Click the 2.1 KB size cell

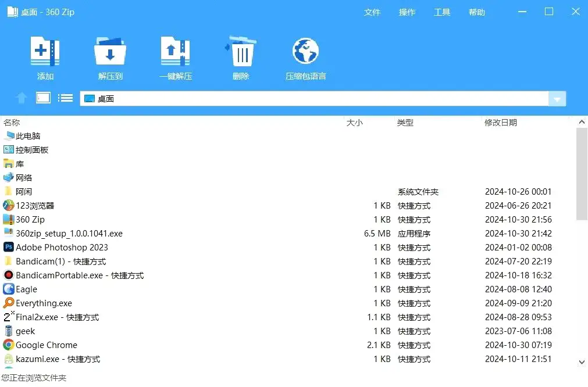click(379, 345)
